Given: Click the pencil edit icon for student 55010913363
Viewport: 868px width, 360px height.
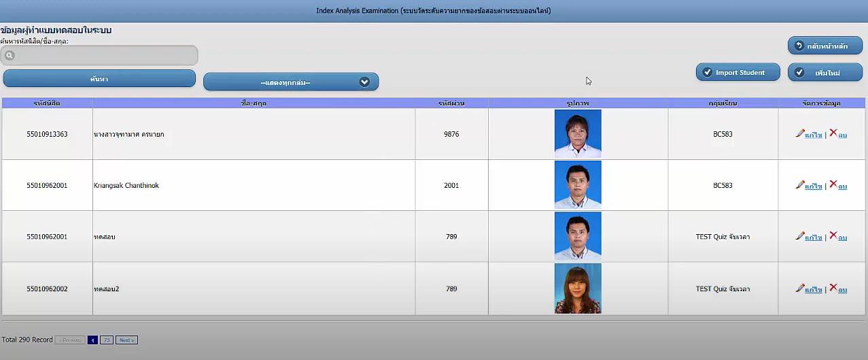Looking at the screenshot, I should point(800,133).
